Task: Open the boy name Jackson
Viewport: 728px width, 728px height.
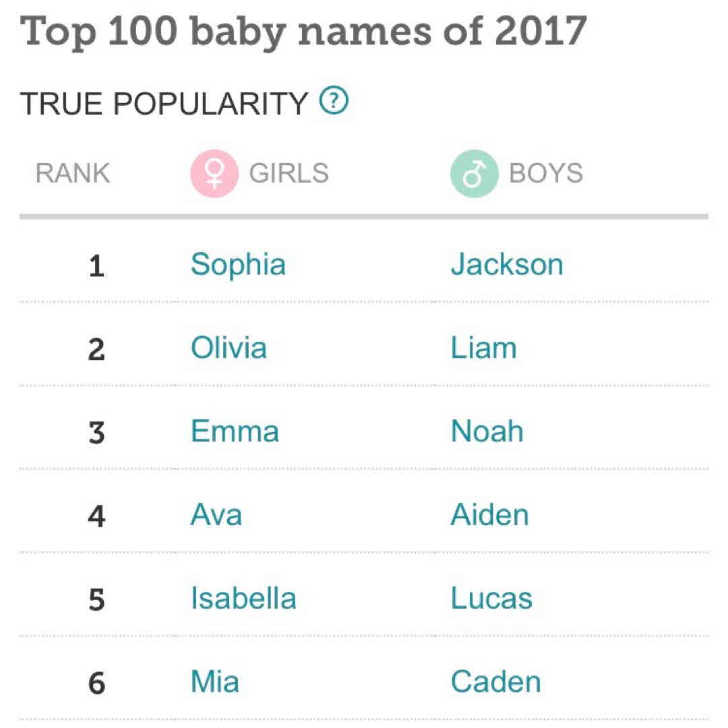Action: pyautogui.click(x=507, y=264)
